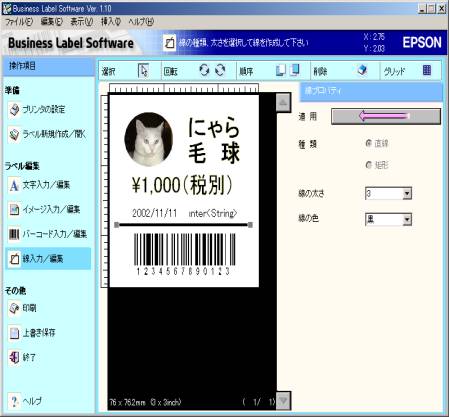The width and height of the screenshot is (449, 417).
Task: Click the 印刷 print text link
Action: pos(29,308)
